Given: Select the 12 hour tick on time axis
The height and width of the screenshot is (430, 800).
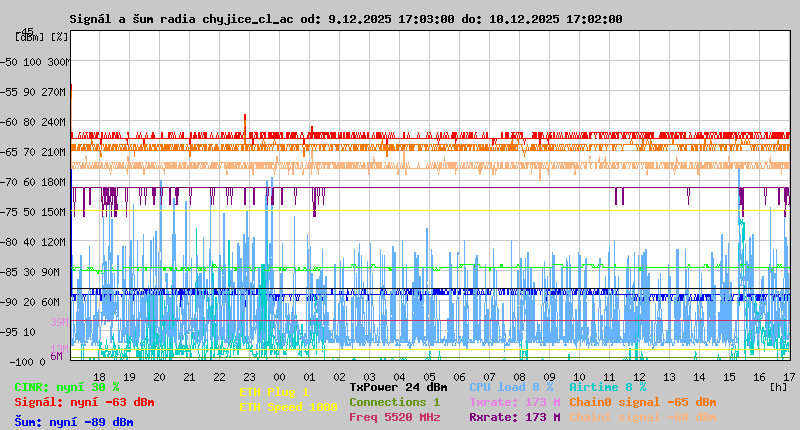Looking at the screenshot, I should (x=639, y=376).
